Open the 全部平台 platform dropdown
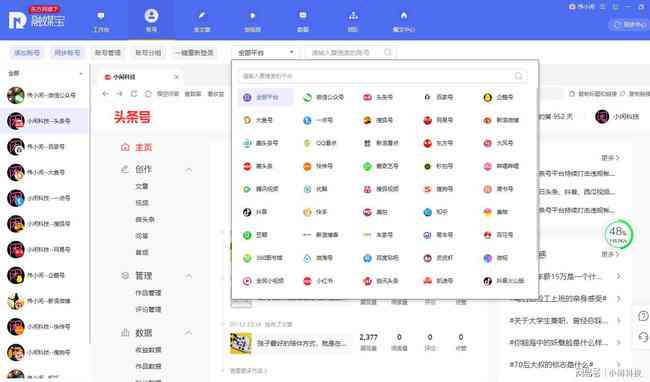 (x=266, y=53)
